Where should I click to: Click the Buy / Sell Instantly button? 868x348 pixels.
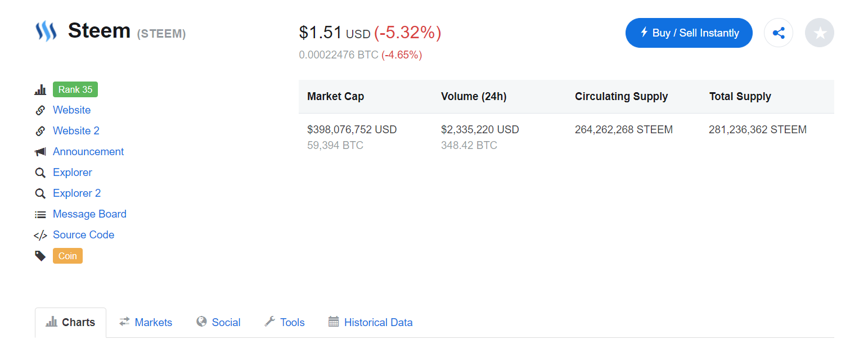click(689, 33)
